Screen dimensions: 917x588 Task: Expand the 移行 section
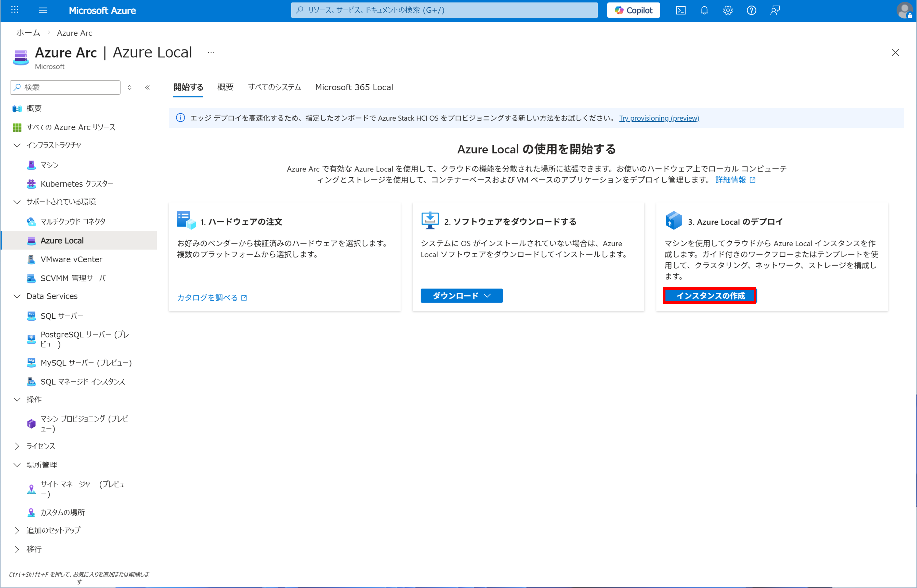pyautogui.click(x=17, y=549)
